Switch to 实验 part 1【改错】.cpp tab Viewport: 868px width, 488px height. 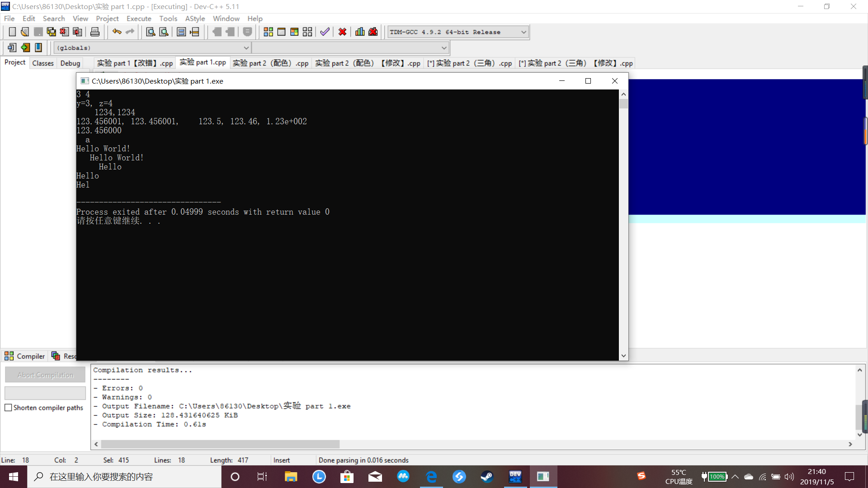[135, 63]
